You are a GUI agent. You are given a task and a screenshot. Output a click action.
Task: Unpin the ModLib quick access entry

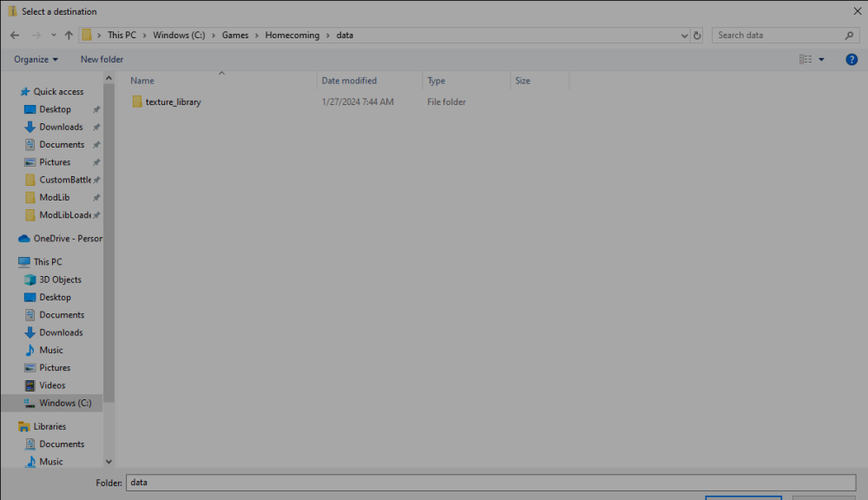click(x=95, y=197)
